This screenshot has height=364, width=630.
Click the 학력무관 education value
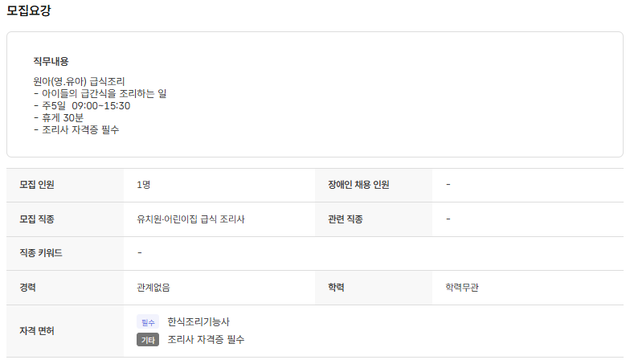tap(462, 288)
